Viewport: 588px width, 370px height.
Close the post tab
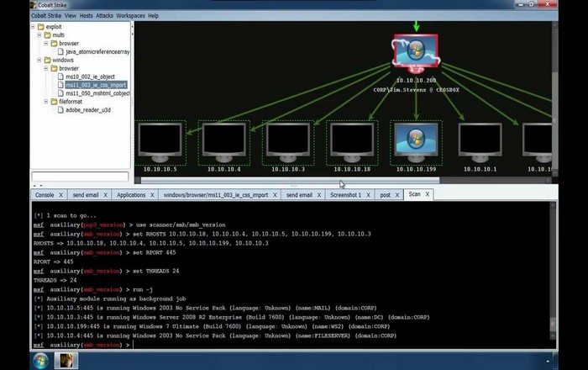click(397, 195)
